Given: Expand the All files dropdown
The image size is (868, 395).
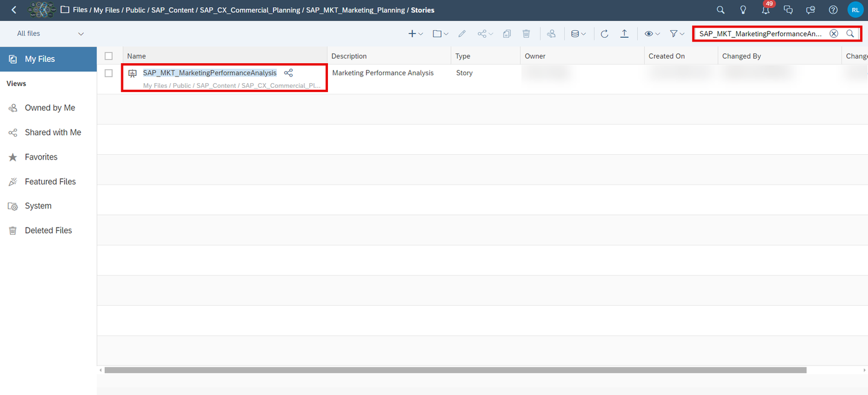Looking at the screenshot, I should [51, 34].
